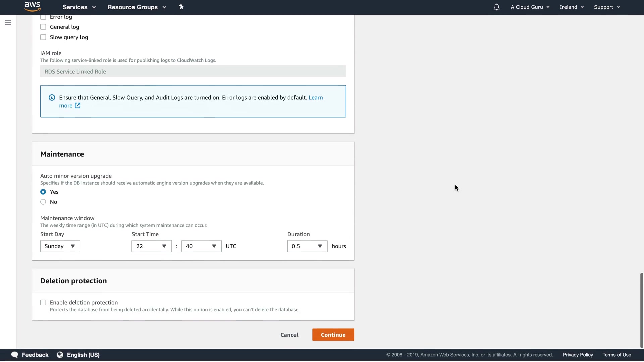
Task: Expand the Duration 0.5 hours dropdown
Action: coord(307,246)
